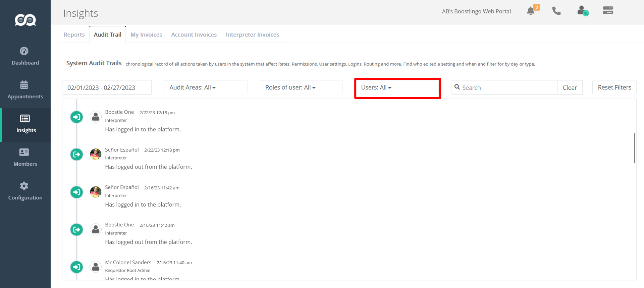Viewport: 644px width, 288px height.
Task: Open the user status profile icon
Action: (583, 11)
